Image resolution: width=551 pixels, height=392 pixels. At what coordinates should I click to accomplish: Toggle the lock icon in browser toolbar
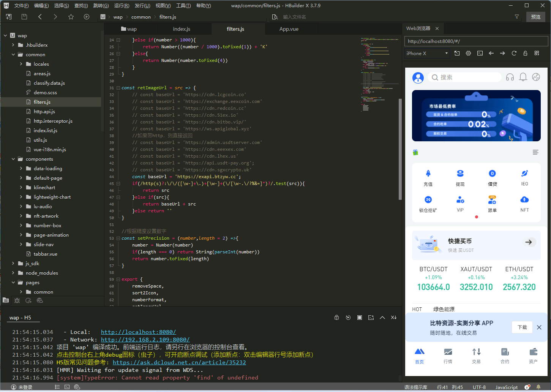525,53
